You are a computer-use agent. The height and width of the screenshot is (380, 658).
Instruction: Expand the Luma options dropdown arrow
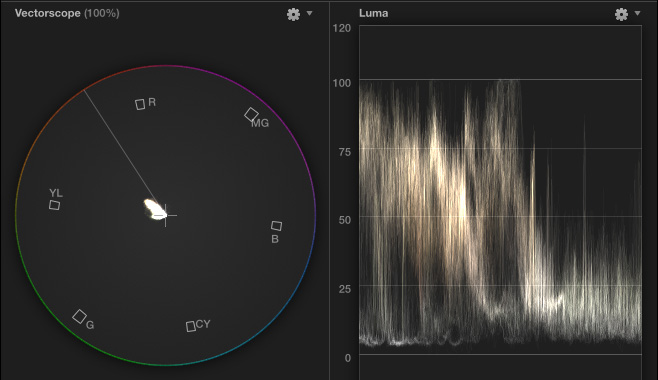click(x=637, y=13)
